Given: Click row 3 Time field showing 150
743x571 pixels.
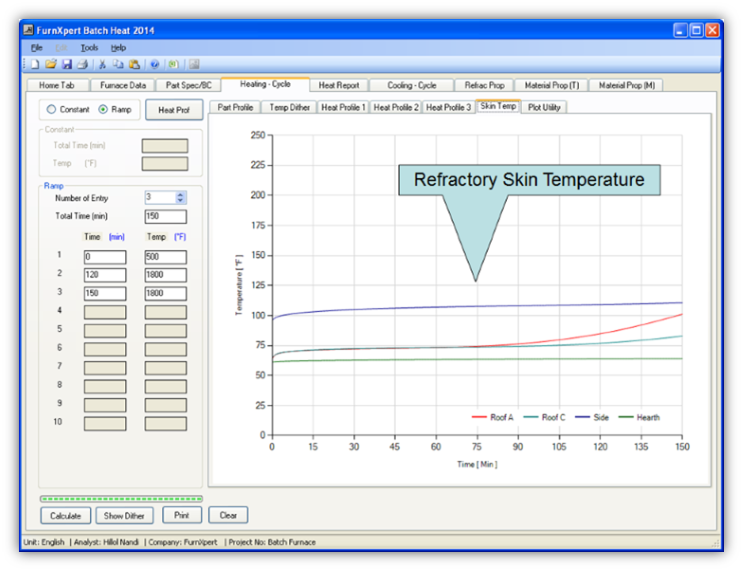Looking at the screenshot, I should 105,293.
